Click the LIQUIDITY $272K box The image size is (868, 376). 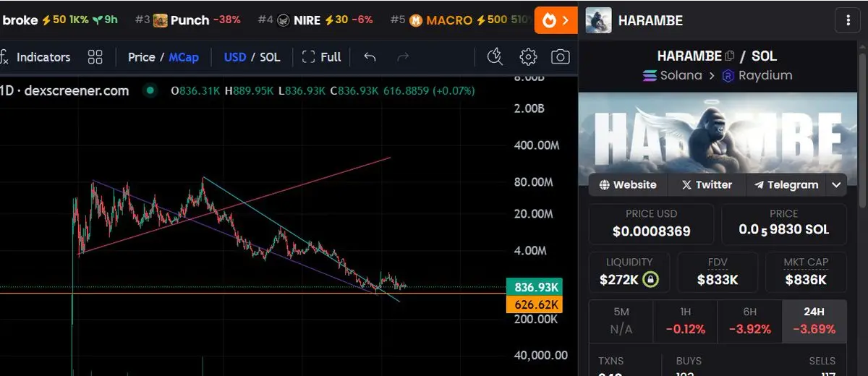629,272
